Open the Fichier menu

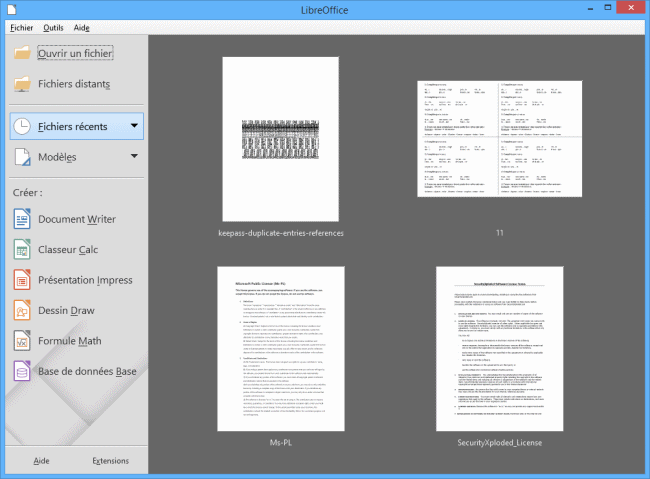click(x=22, y=28)
